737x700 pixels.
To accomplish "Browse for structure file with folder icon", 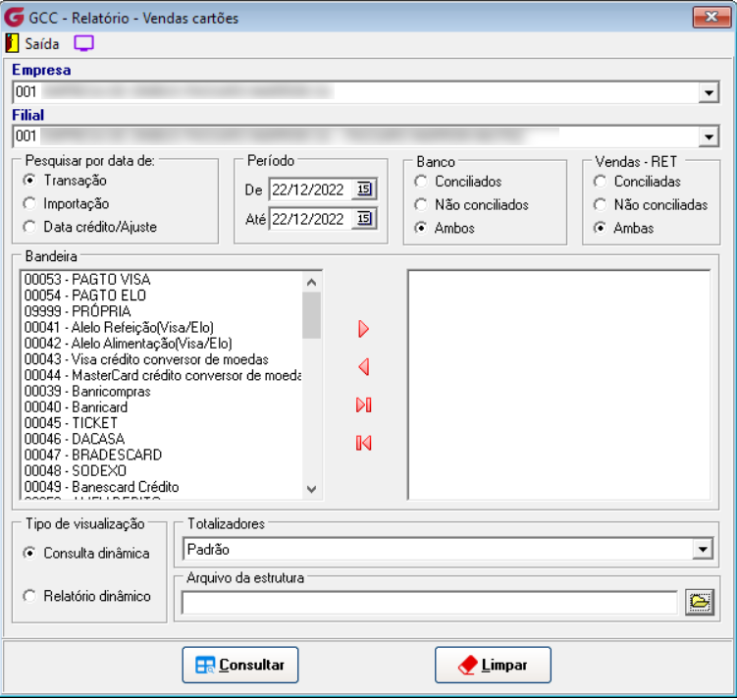I will point(700,602).
